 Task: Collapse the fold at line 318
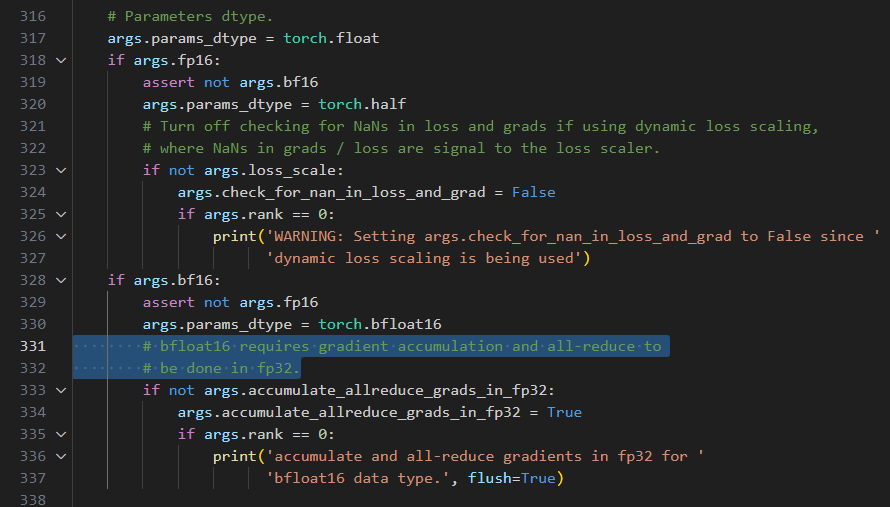[62, 60]
